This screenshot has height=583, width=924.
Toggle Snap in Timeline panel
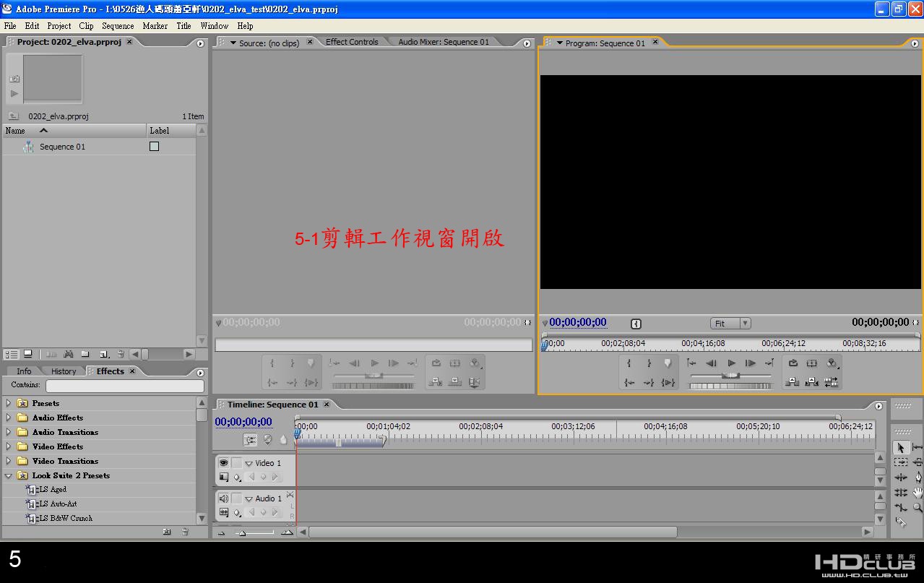(250, 439)
